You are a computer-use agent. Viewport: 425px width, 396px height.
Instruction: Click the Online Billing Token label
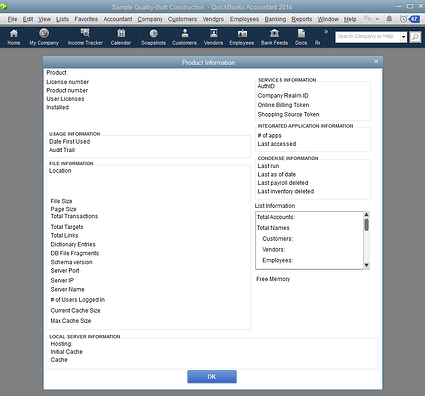point(283,105)
